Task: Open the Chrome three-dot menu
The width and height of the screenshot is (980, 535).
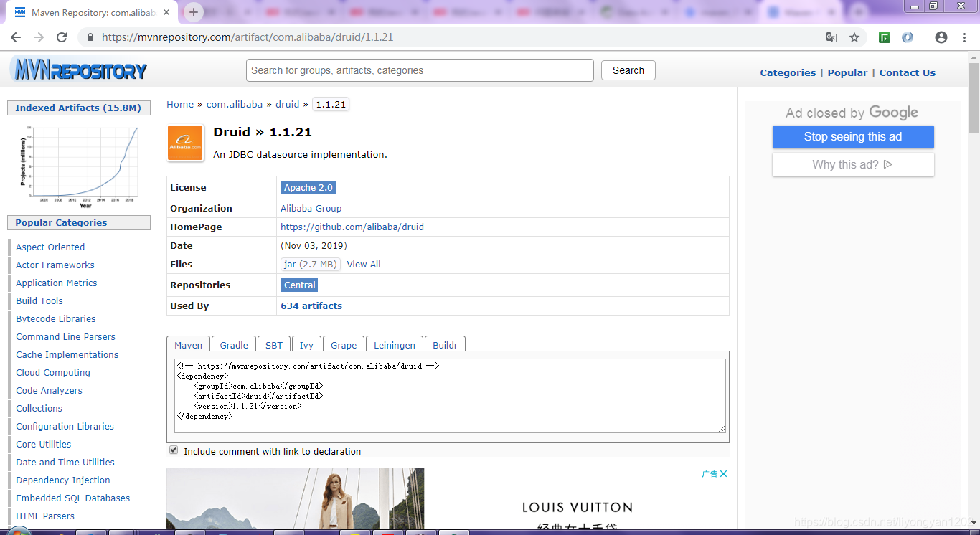Action: (965, 37)
